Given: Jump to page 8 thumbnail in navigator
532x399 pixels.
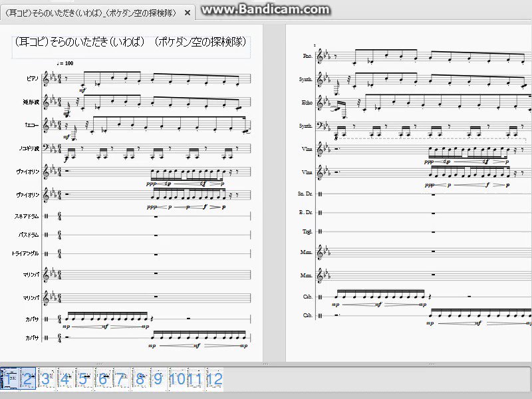Looking at the screenshot, I should click(140, 378).
